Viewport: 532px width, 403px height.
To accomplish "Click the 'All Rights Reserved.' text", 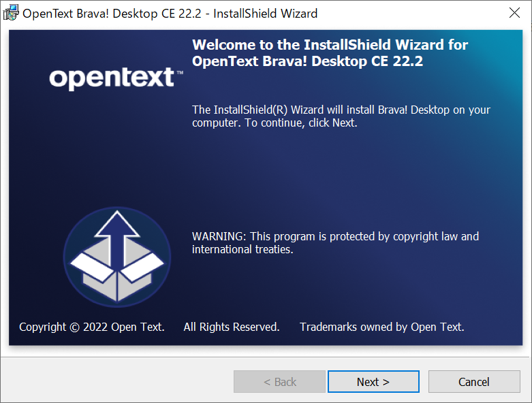I will pyautogui.click(x=232, y=327).
